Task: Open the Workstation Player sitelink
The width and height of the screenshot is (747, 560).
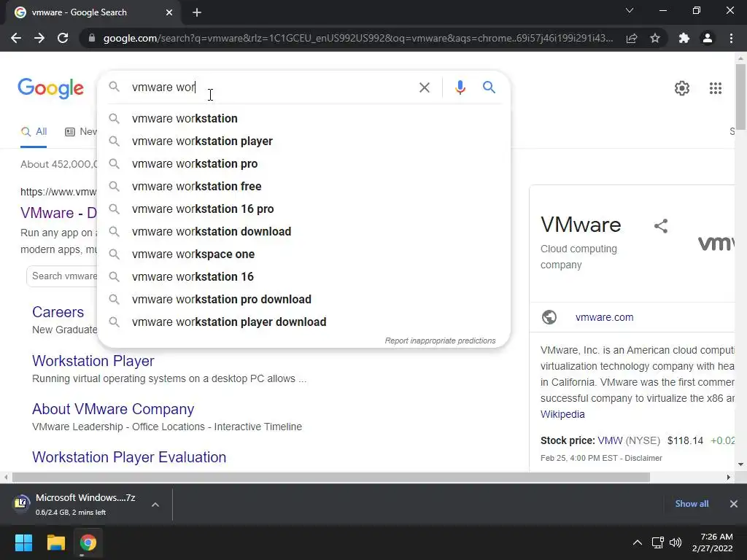Action: [93, 361]
